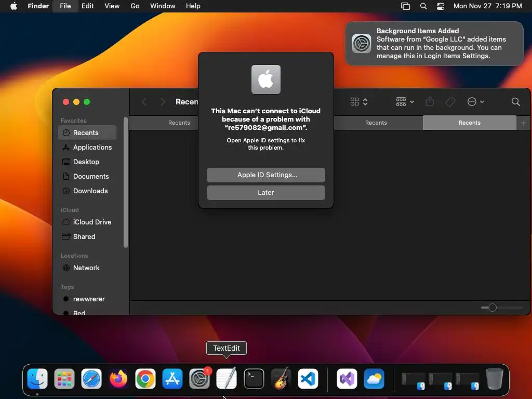
Task: Open the Help menu
Action: tap(193, 6)
